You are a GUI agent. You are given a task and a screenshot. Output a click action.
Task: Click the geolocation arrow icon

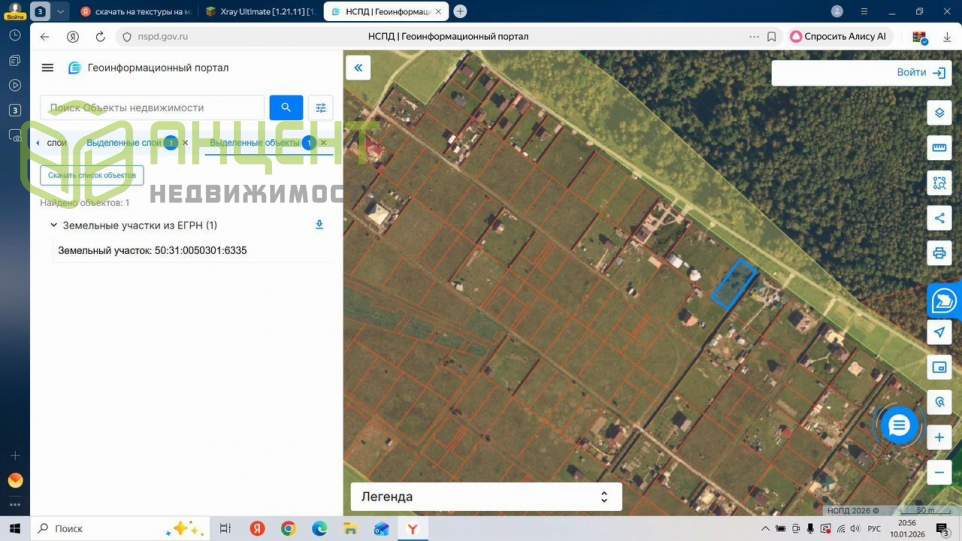[939, 333]
